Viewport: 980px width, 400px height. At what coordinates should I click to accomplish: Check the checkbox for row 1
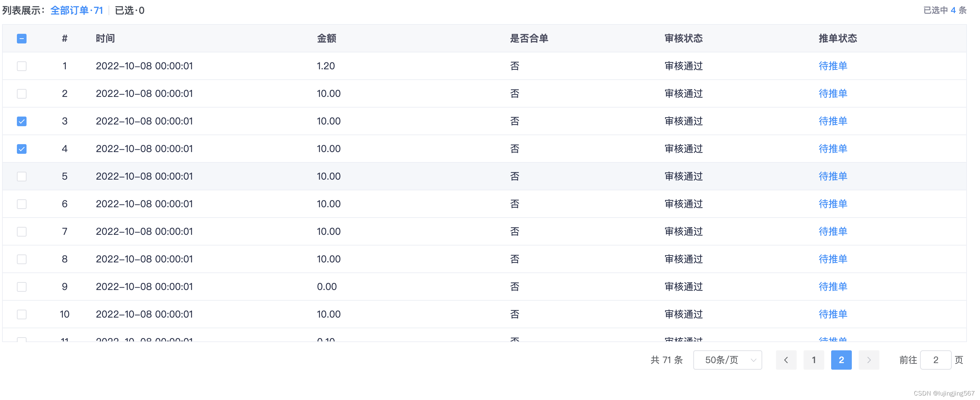tap(22, 66)
